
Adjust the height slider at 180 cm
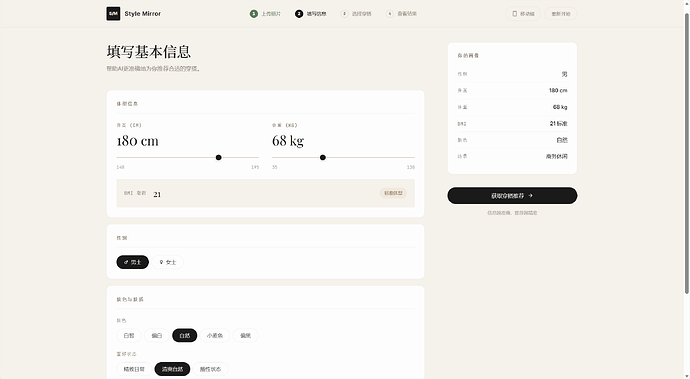pyautogui.click(x=218, y=157)
